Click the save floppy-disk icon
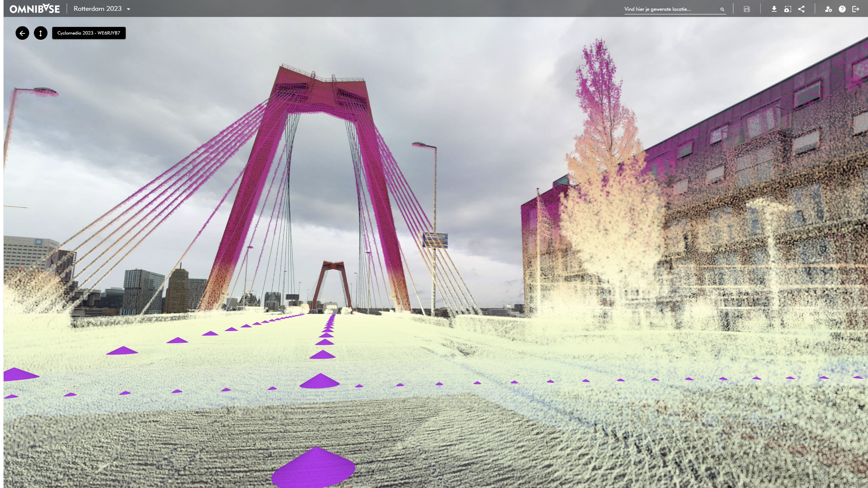868x488 pixels. 747,9
